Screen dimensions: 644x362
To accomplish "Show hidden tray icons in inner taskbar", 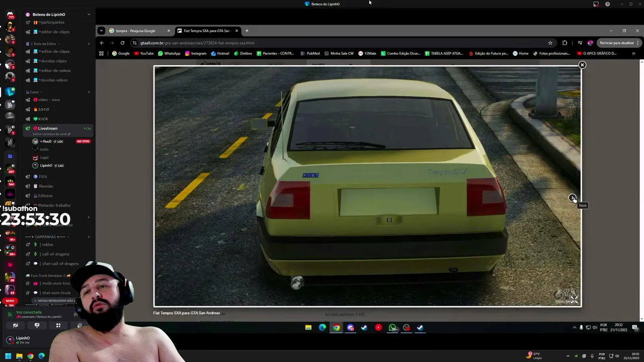I will (x=574, y=327).
